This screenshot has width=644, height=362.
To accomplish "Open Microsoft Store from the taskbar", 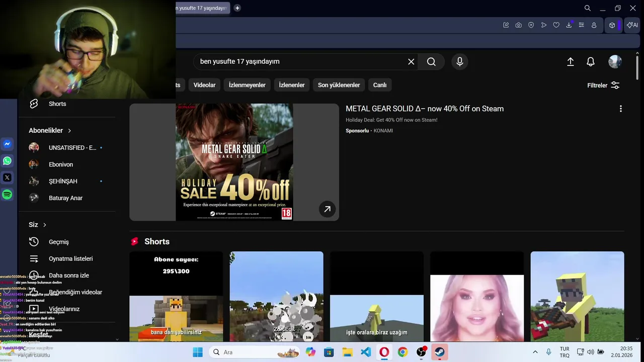I will pyautogui.click(x=329, y=352).
